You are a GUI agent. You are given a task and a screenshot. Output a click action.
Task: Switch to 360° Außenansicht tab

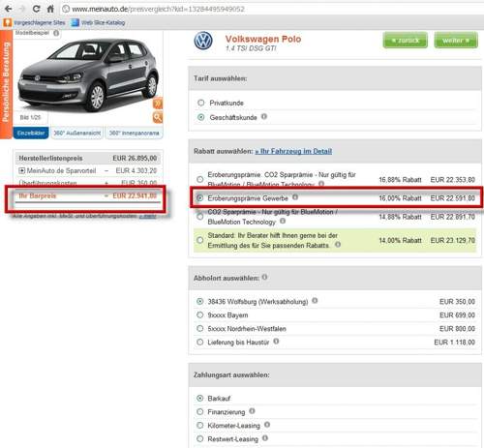[x=77, y=133]
